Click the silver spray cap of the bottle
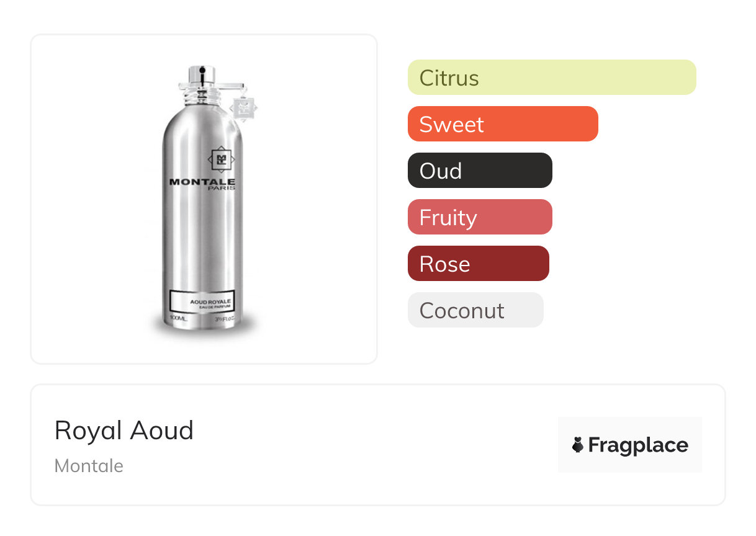This screenshot has width=756, height=536. [x=202, y=74]
